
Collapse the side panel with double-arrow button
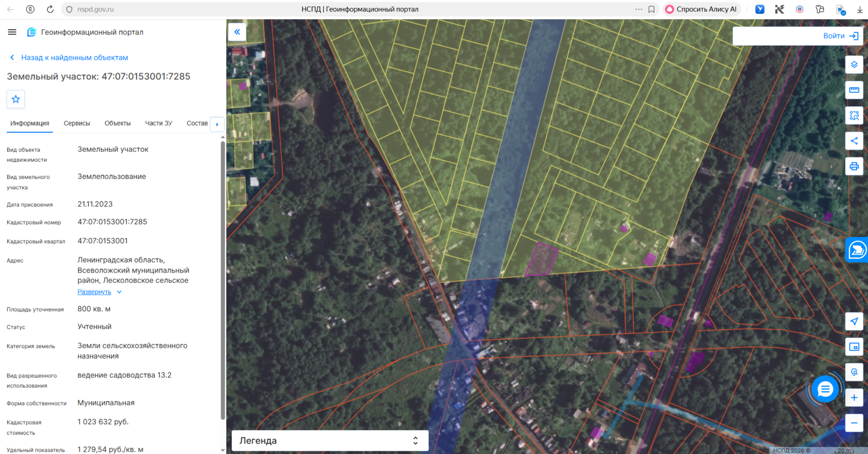(237, 32)
